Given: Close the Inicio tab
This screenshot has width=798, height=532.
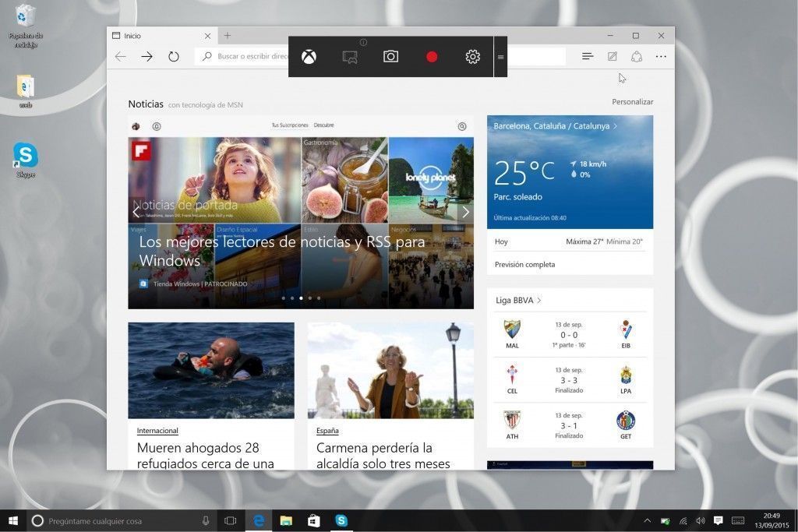Looking at the screenshot, I should (x=207, y=36).
